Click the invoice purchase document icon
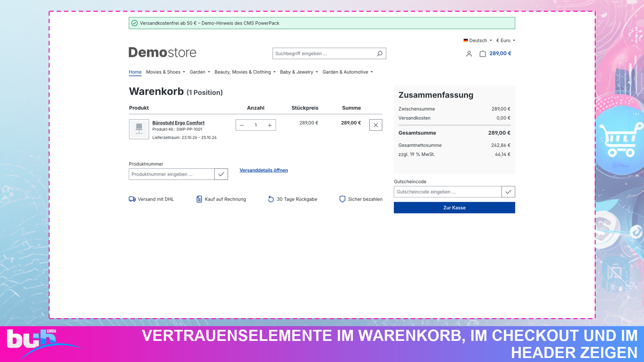 (x=199, y=199)
